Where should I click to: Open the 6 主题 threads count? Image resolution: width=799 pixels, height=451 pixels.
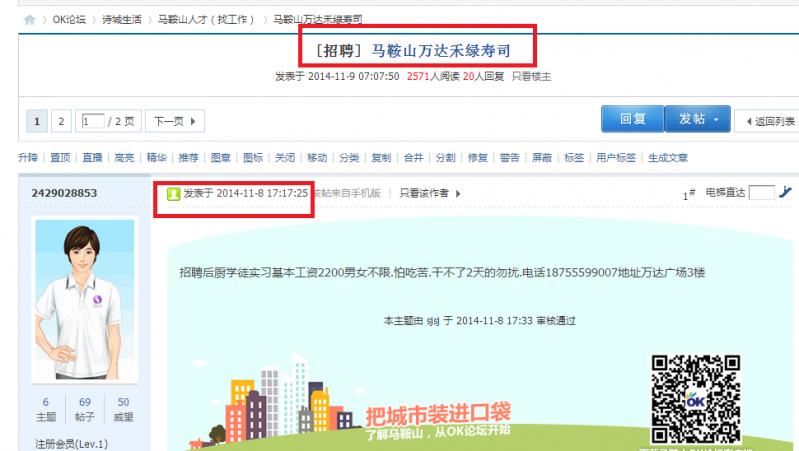[46, 409]
